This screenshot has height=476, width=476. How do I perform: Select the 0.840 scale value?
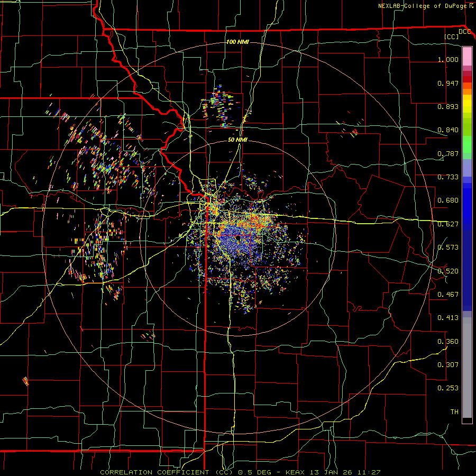click(x=448, y=130)
